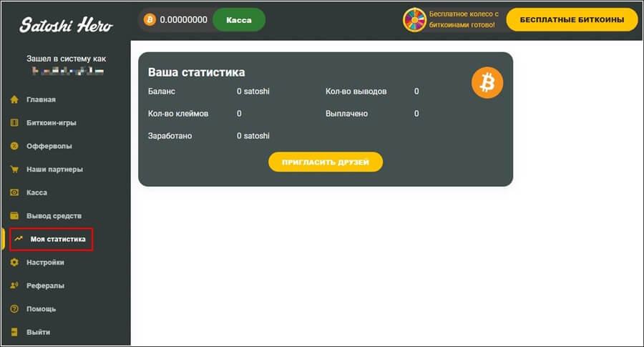Click the exit icon beside Выйти
This screenshot has height=347, width=644.
(14, 332)
